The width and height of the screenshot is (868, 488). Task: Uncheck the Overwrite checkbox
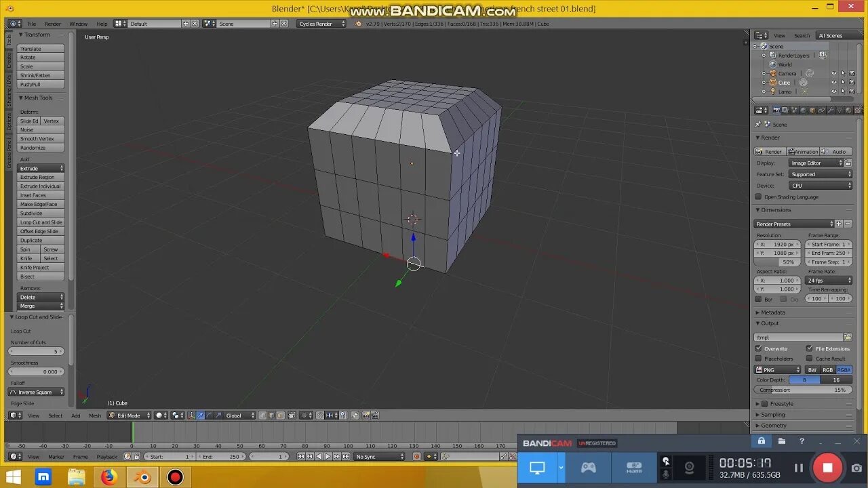click(759, 348)
